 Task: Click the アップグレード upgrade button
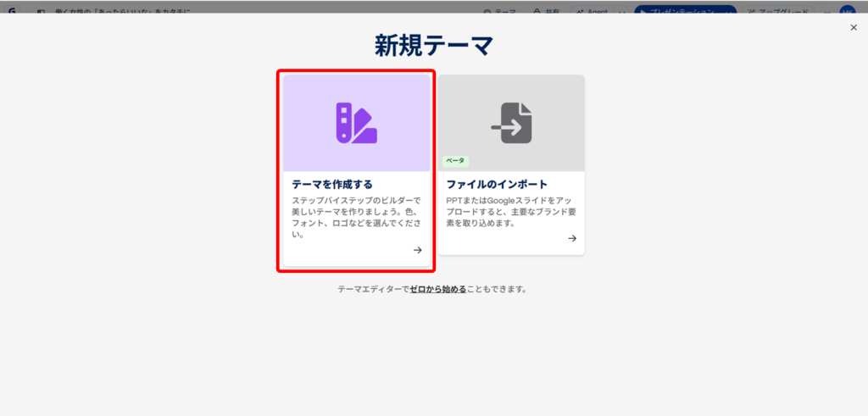777,11
